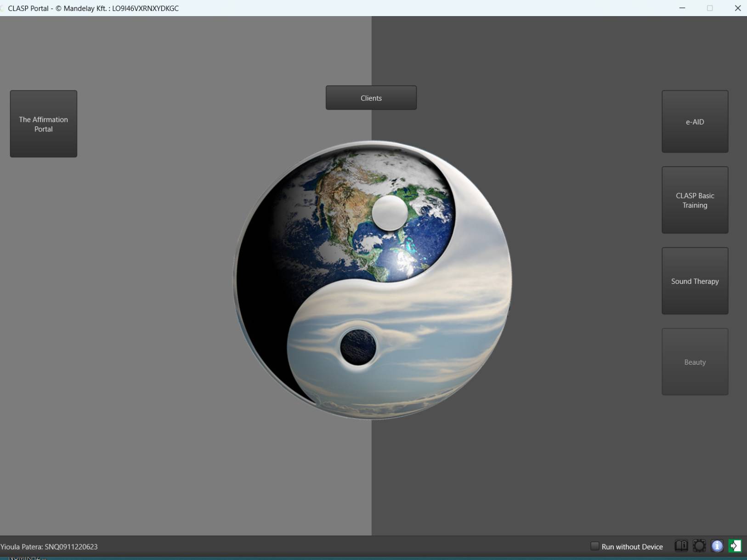747x560 pixels.
Task: Open settings via the gear icon
Action: point(699,546)
